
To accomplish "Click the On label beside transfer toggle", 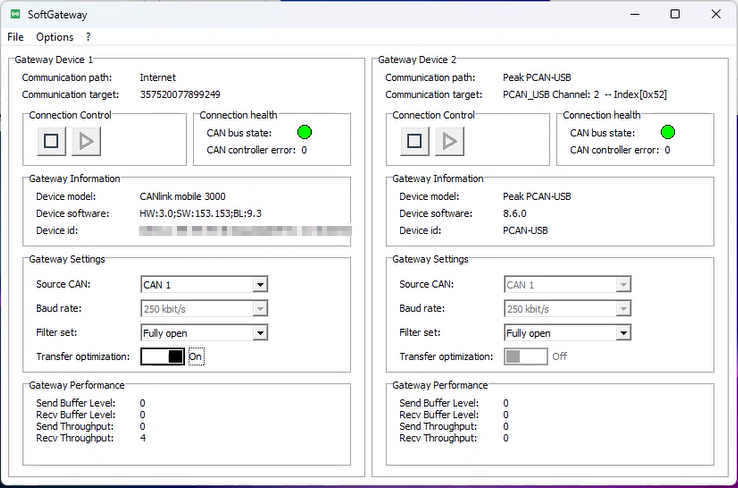I will (196, 356).
